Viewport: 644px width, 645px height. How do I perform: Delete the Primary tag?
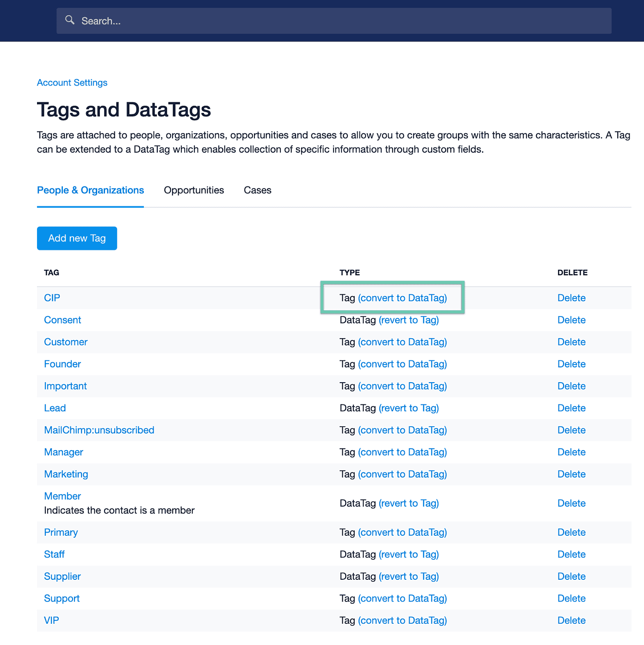pos(571,533)
